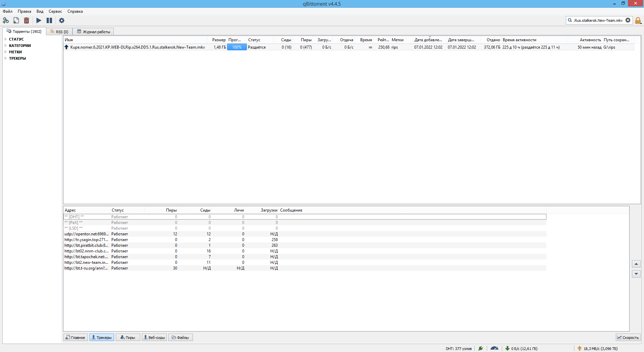Pause torrents with the pause icon
Screen dimensions: 644x352
[49, 20]
